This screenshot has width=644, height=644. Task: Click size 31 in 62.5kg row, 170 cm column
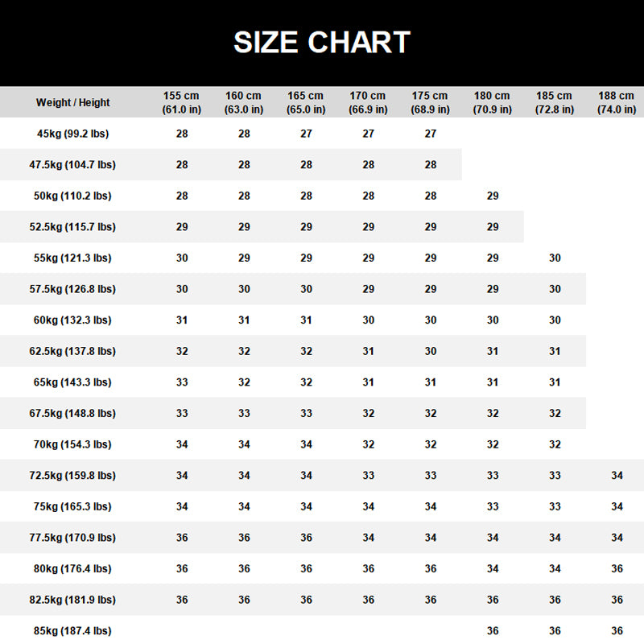coord(368,351)
